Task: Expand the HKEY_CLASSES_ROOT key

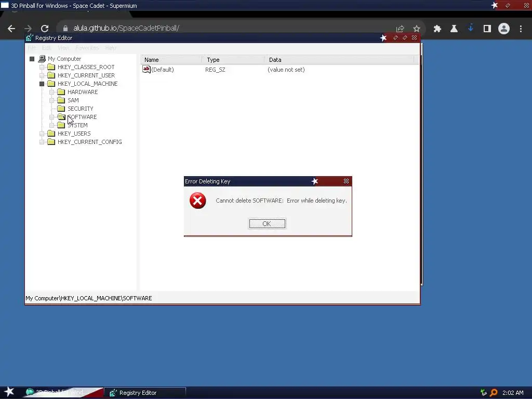Action: pyautogui.click(x=42, y=67)
